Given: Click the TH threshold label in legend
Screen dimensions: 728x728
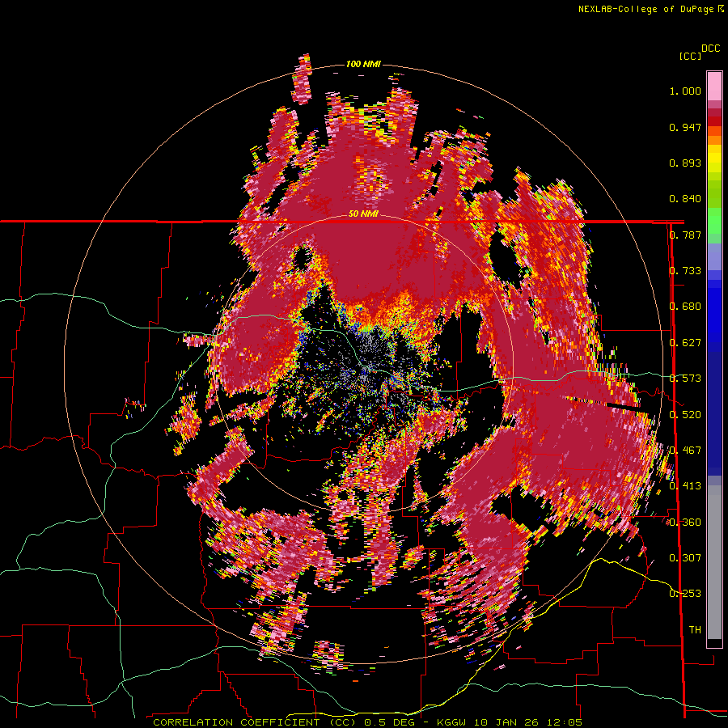Looking at the screenshot, I should pos(695,630).
